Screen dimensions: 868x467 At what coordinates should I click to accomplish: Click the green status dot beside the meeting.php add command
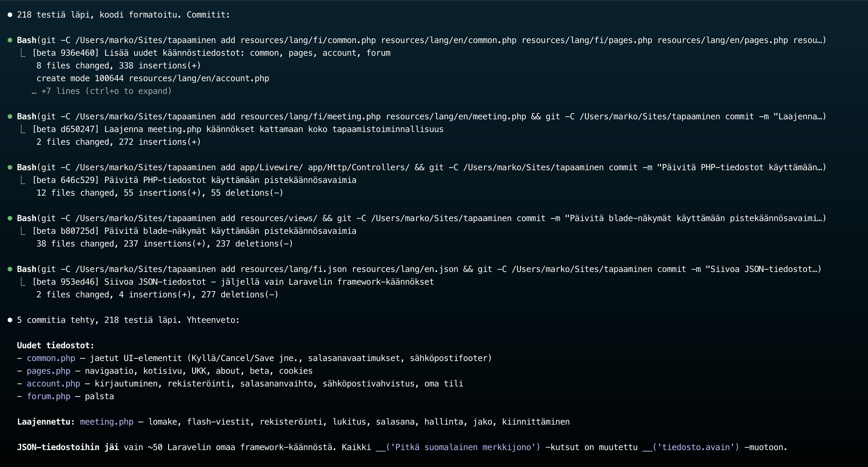click(10, 117)
